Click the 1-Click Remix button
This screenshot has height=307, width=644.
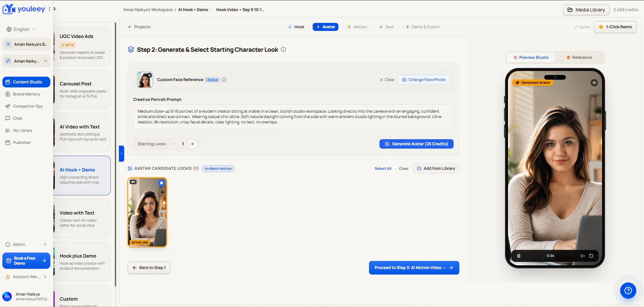click(x=615, y=27)
